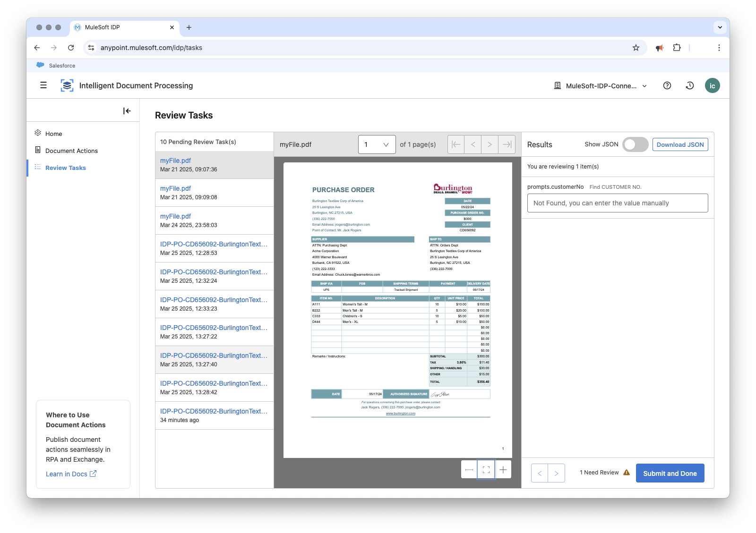Click the warning triangle near 1 Need Review

click(x=627, y=473)
